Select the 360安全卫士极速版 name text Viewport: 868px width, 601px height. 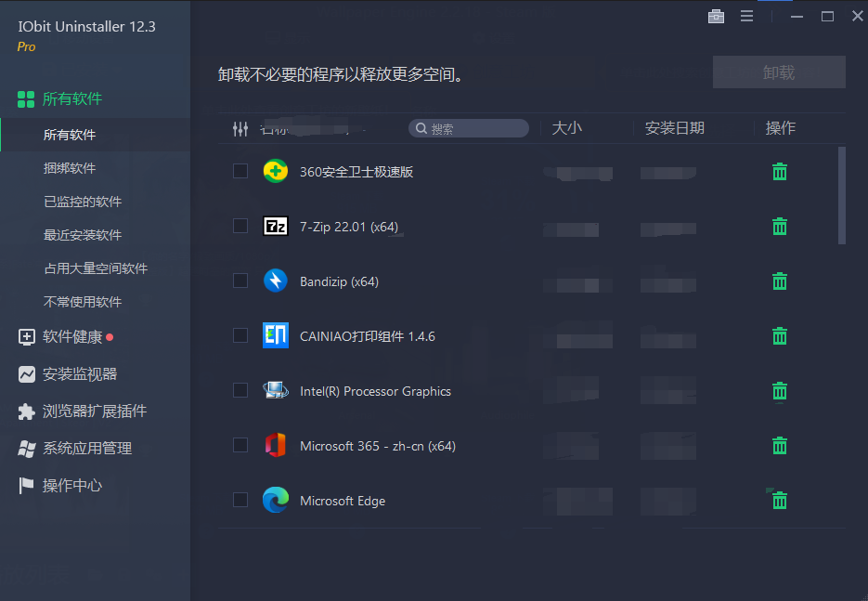[x=356, y=172]
